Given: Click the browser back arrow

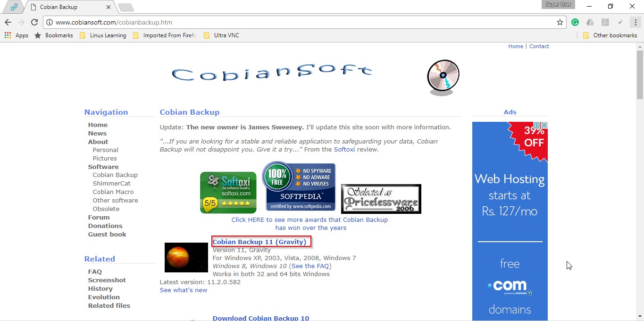Looking at the screenshot, I should (8, 22).
